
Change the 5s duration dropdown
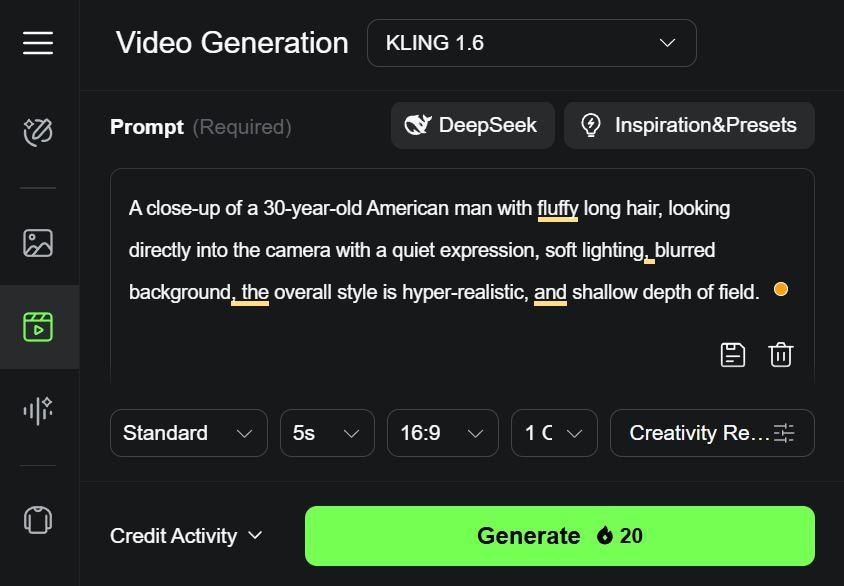[327, 433]
